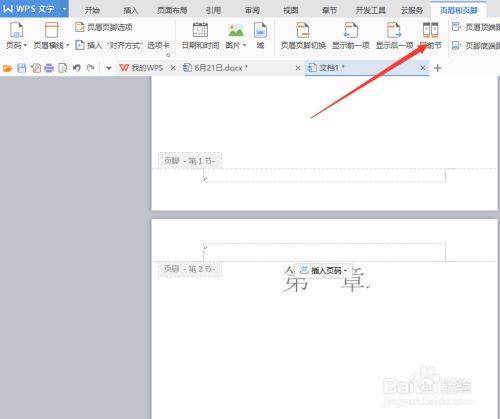Add a new document tab with plus

[438, 68]
